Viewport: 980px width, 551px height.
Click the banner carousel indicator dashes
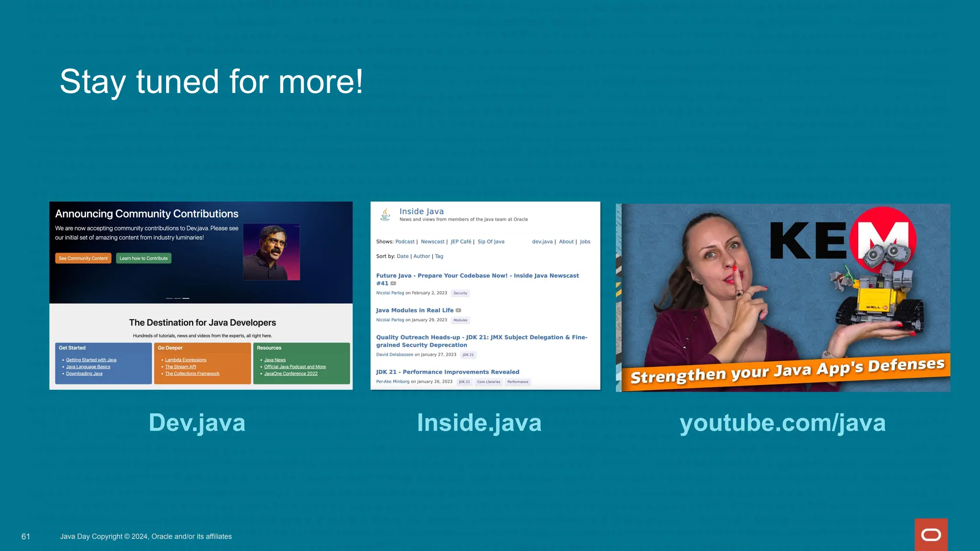pyautogui.click(x=178, y=298)
